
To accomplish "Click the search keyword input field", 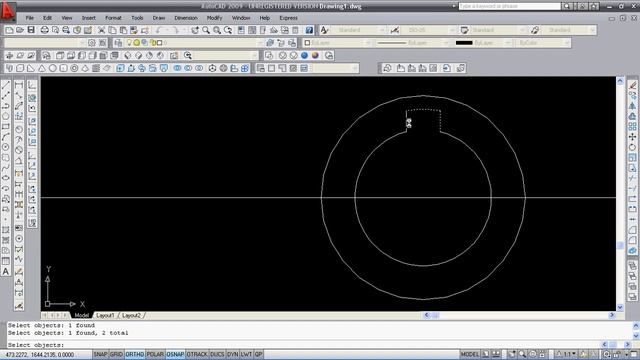I will click(509, 6).
